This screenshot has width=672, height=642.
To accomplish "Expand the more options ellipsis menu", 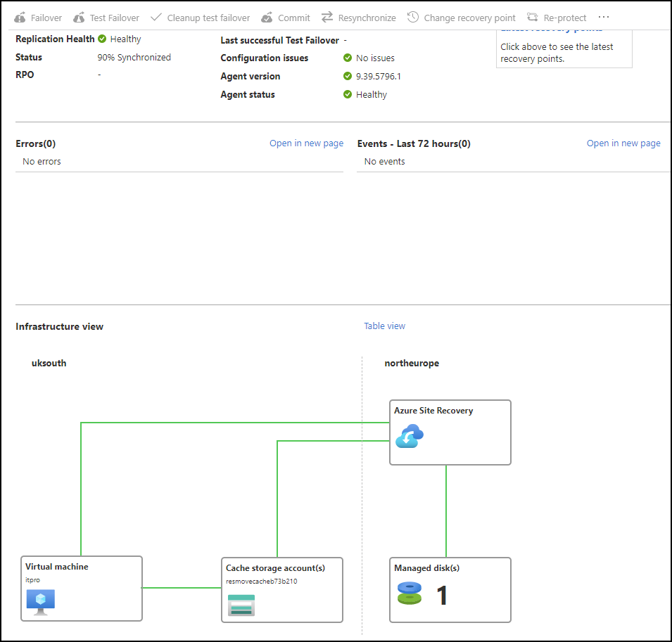I will [x=604, y=17].
